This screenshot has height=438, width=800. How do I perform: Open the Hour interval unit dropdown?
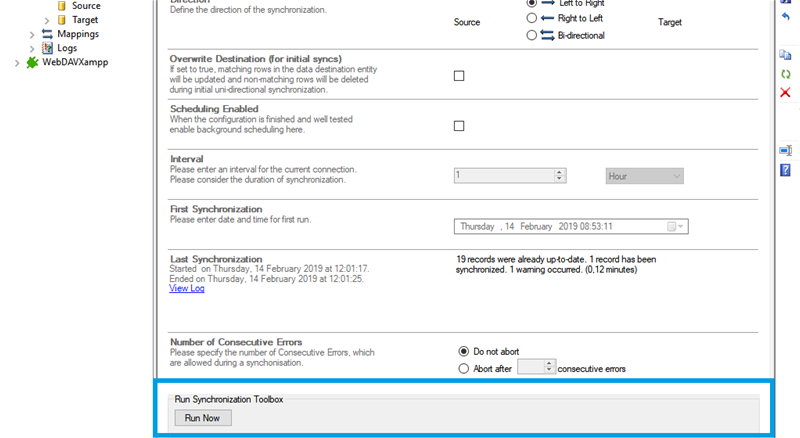(x=645, y=176)
